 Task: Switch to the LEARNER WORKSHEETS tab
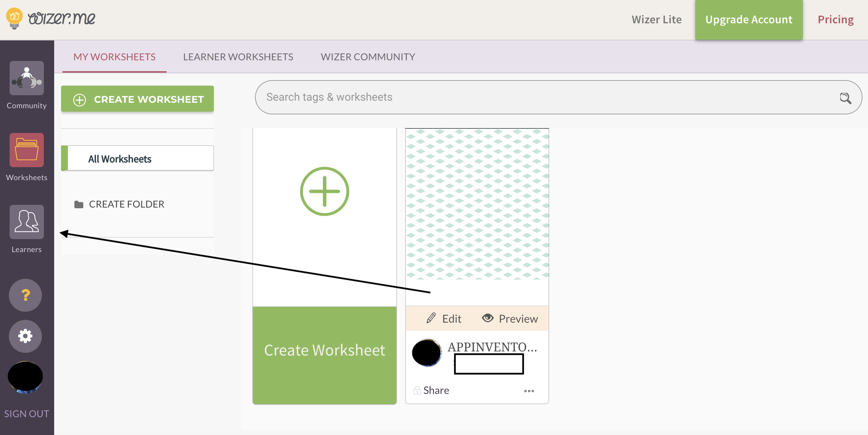pyautogui.click(x=238, y=56)
